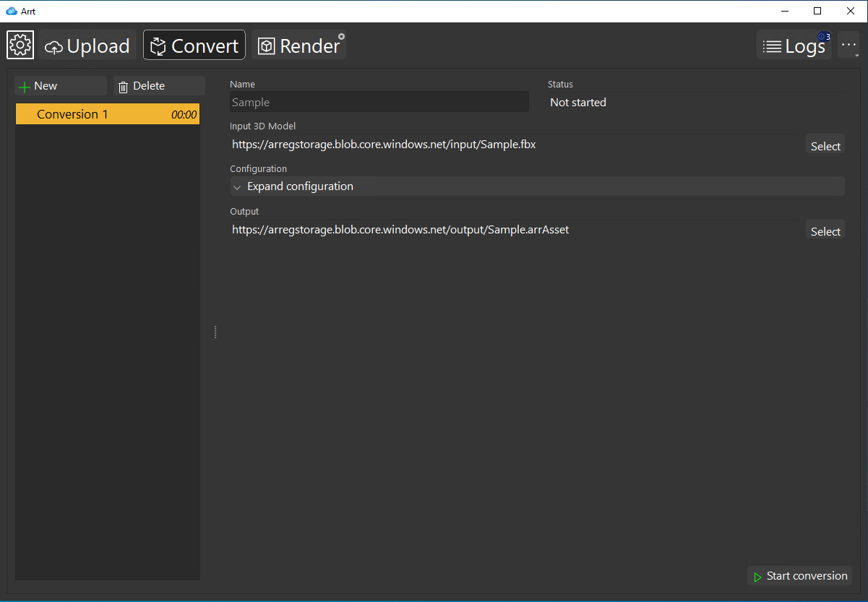The width and height of the screenshot is (868, 602).
Task: Click the Output Sample.arrAsset URL field
Action: [x=515, y=230]
